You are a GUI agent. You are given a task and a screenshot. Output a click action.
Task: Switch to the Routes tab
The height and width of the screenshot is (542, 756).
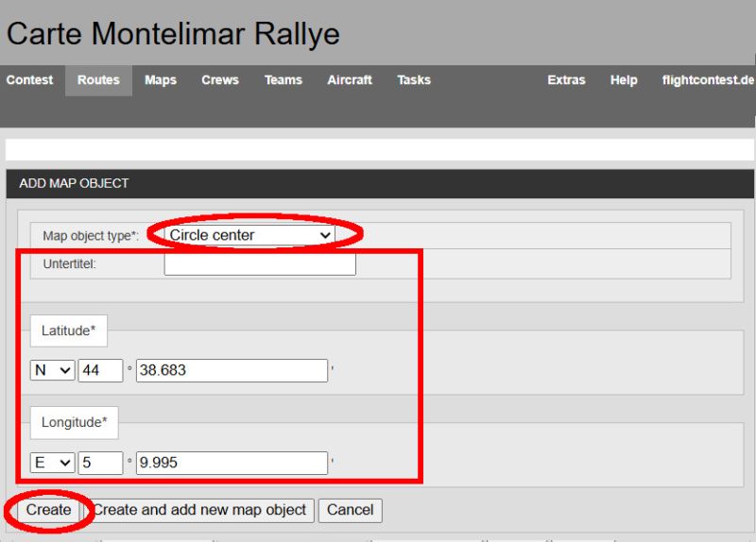pos(98,80)
